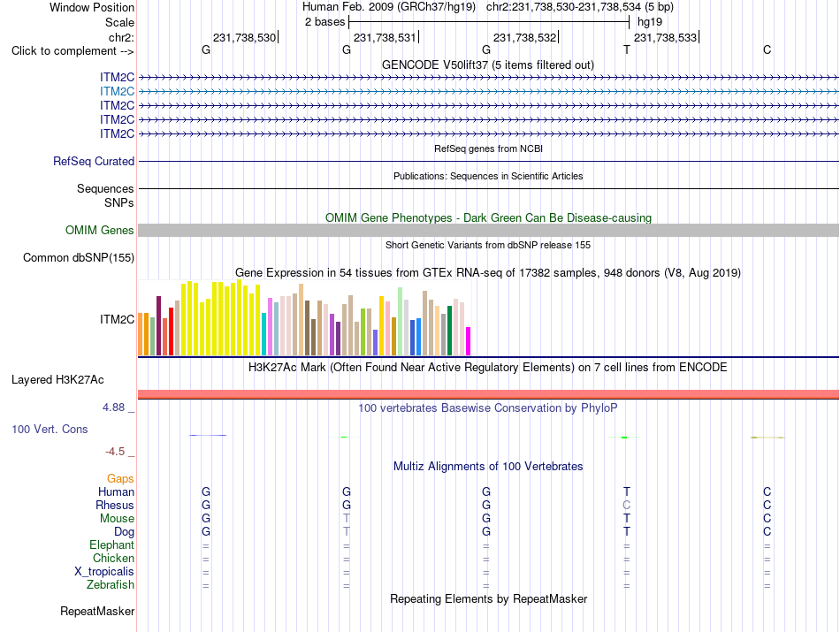Click the Window Position label
This screenshot has width=840, height=632.
(92, 7)
